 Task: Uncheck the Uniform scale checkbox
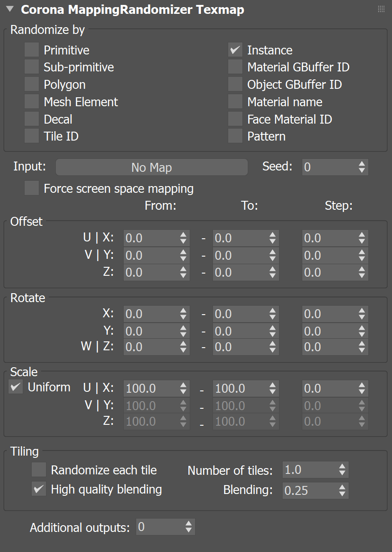16,387
